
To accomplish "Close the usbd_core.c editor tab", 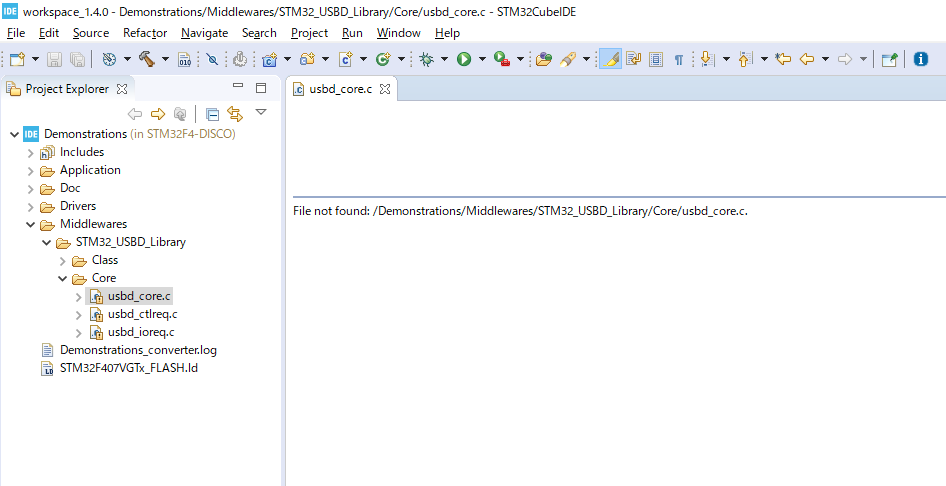I will coord(385,89).
